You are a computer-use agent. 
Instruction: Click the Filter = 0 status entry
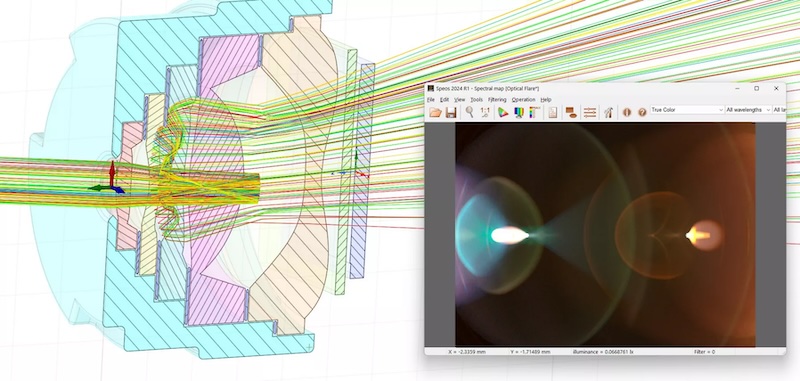(705, 352)
